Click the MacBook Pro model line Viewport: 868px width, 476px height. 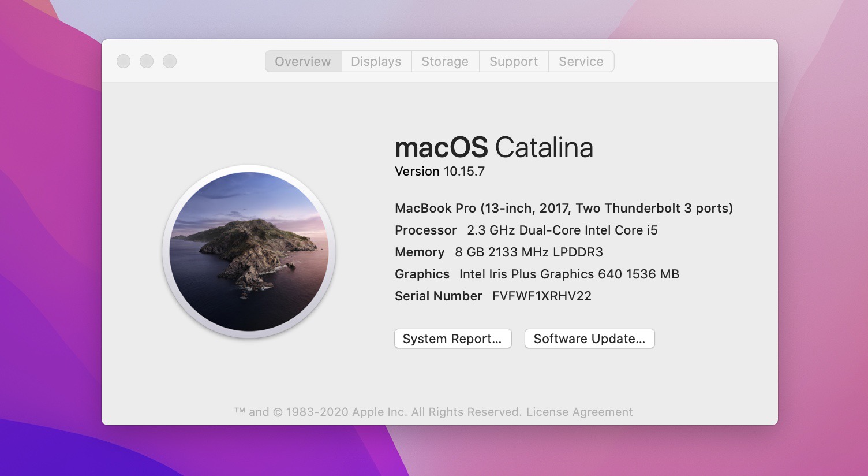[x=564, y=208]
